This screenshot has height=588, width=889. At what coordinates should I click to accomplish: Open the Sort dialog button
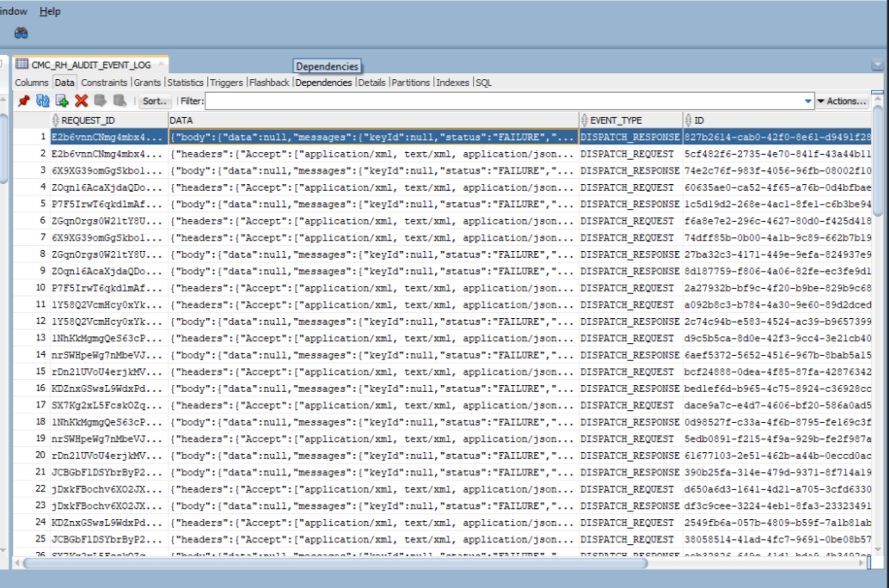pyautogui.click(x=156, y=101)
